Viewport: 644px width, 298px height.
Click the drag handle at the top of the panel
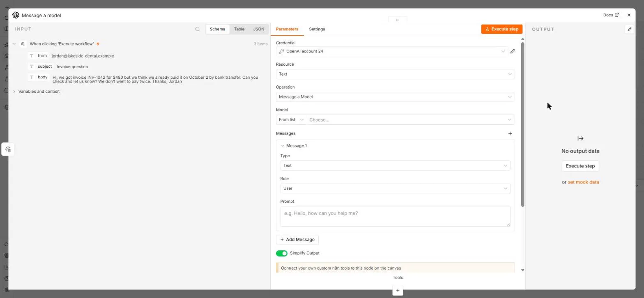coord(398,20)
